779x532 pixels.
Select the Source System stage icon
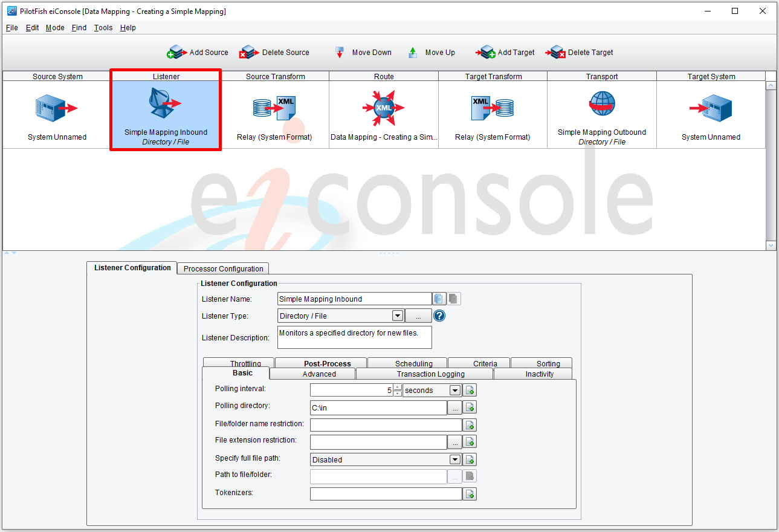tap(57, 109)
